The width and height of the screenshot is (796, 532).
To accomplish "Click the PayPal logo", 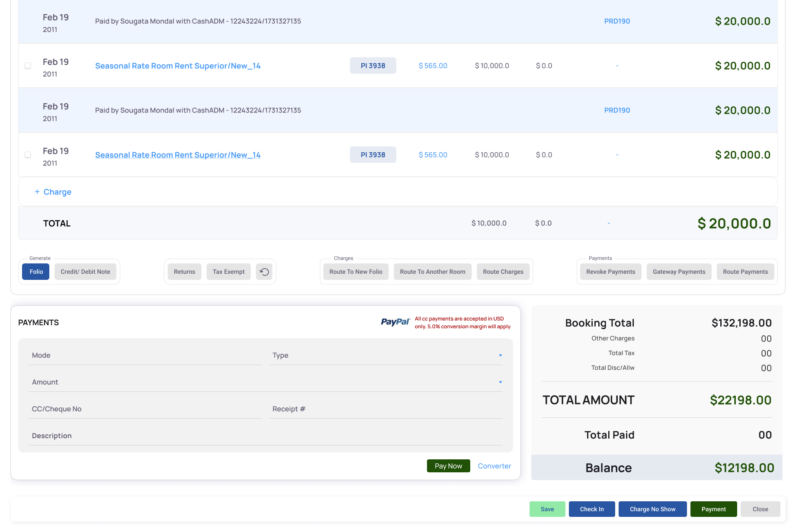I will tap(395, 322).
